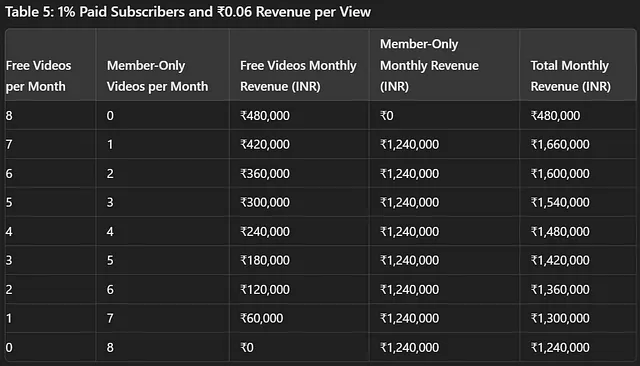Click free videos count 2 in the ₹120,000 row

[x=9, y=289]
